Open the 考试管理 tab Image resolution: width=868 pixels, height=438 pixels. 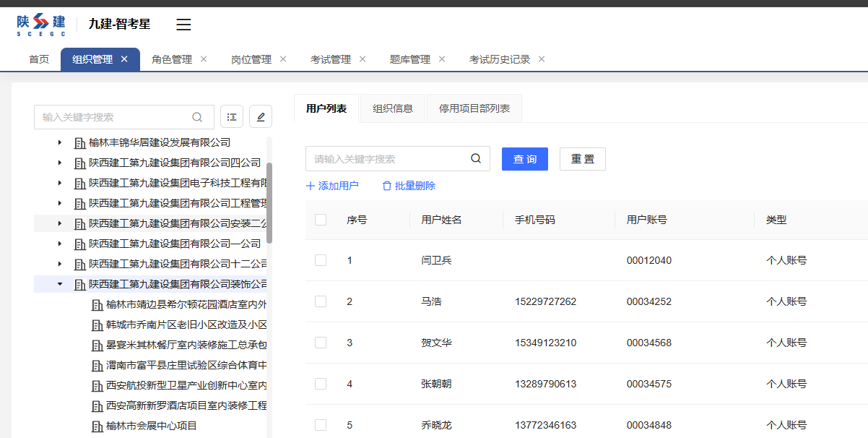coord(330,59)
